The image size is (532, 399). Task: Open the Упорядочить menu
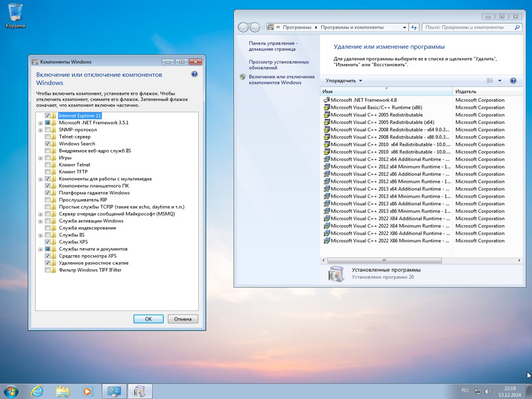coord(344,81)
